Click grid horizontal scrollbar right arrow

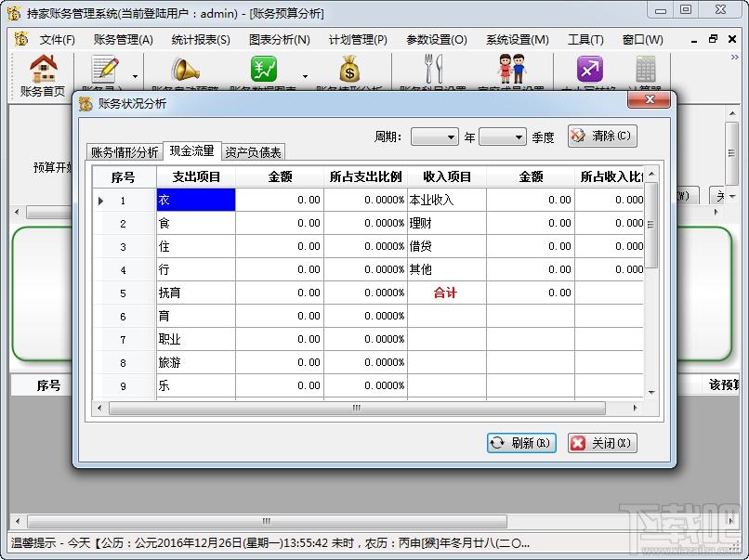pos(635,409)
